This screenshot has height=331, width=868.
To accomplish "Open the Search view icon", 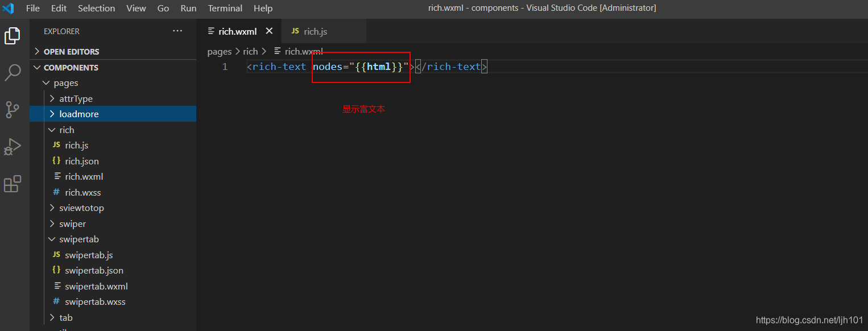I will click(x=13, y=72).
